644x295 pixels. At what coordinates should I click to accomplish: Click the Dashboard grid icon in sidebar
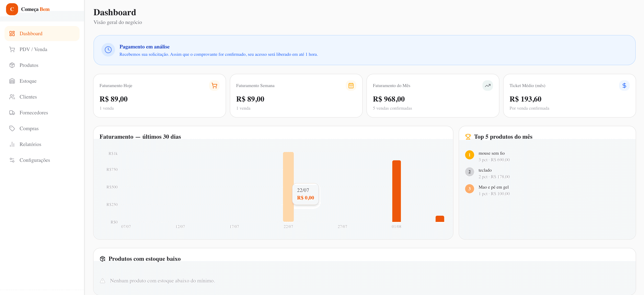pyautogui.click(x=12, y=34)
